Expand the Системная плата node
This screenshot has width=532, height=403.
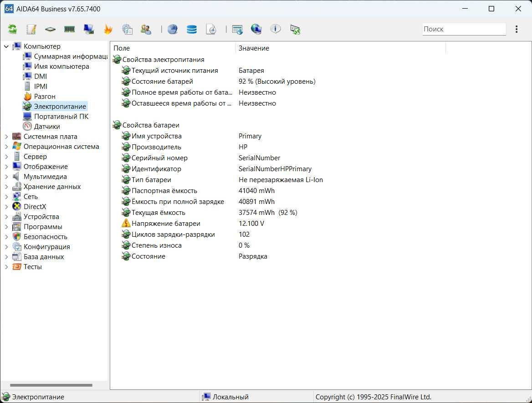[6, 136]
